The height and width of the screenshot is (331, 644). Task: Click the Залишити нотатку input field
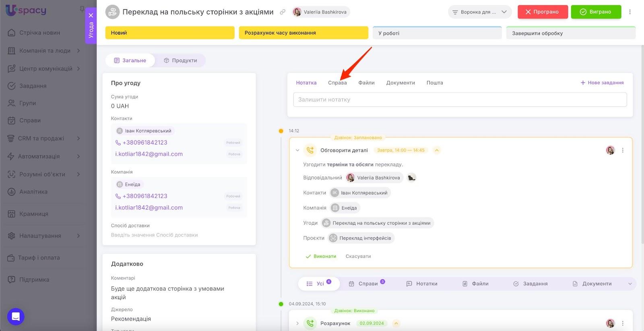[460, 100]
